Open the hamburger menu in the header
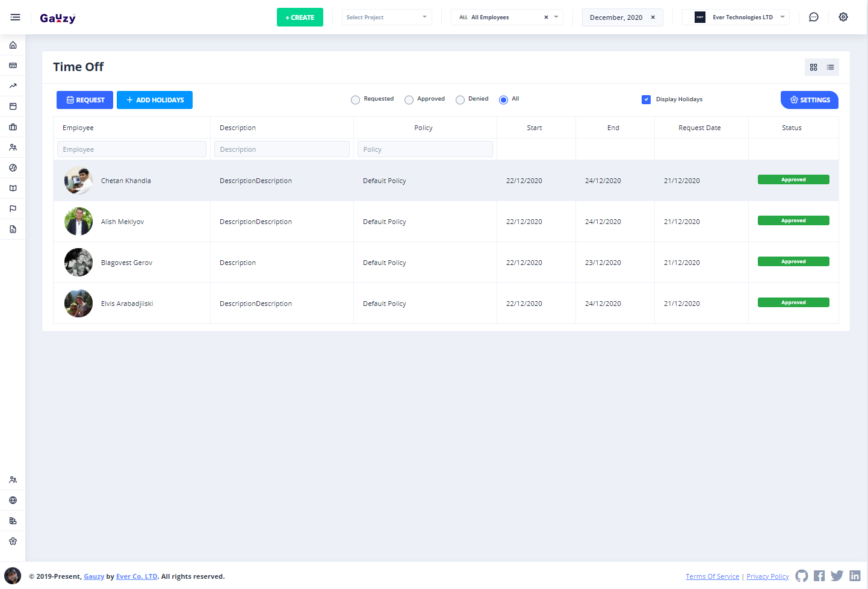This screenshot has width=868, height=589. click(x=16, y=17)
